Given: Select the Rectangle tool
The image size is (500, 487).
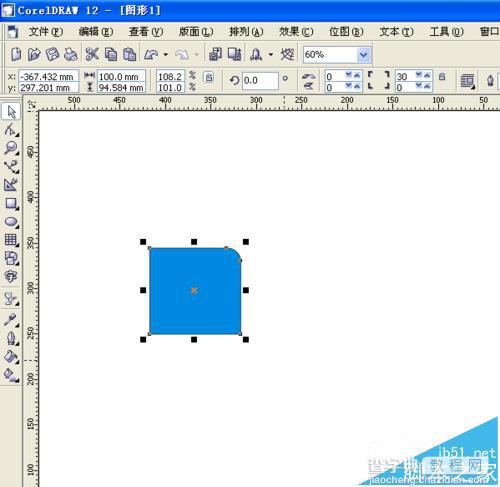Looking at the screenshot, I should 11,203.
